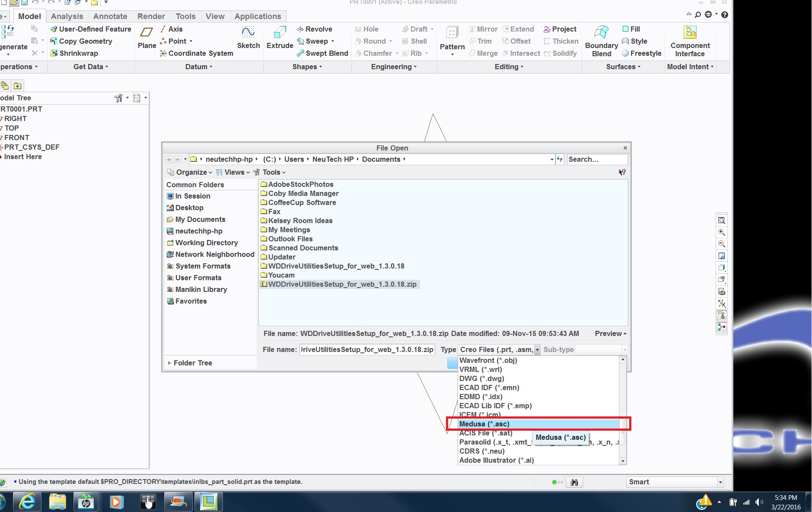This screenshot has height=512, width=812.
Task: Expand the Folder Tree section
Action: coord(190,363)
